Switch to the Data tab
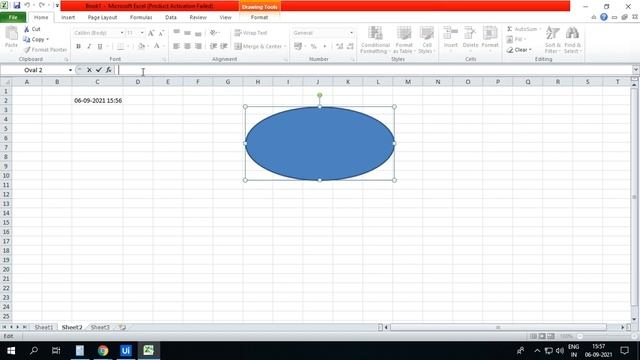This screenshot has height=360, width=640. point(171,17)
